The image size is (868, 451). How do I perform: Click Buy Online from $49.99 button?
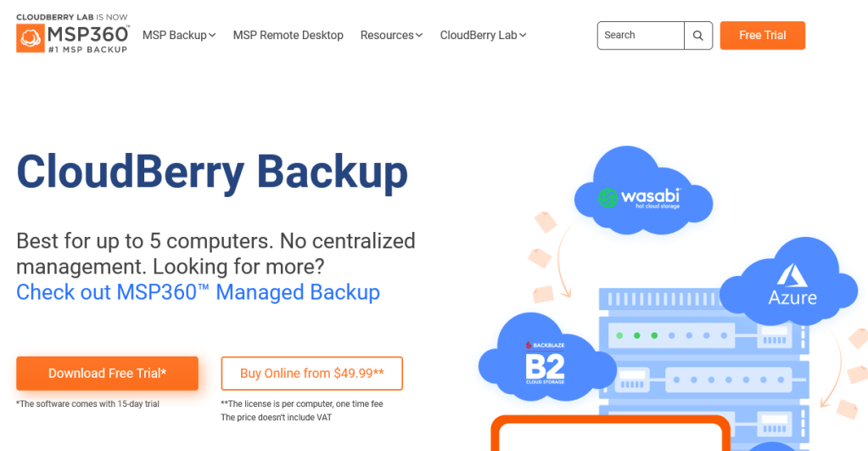(x=311, y=374)
